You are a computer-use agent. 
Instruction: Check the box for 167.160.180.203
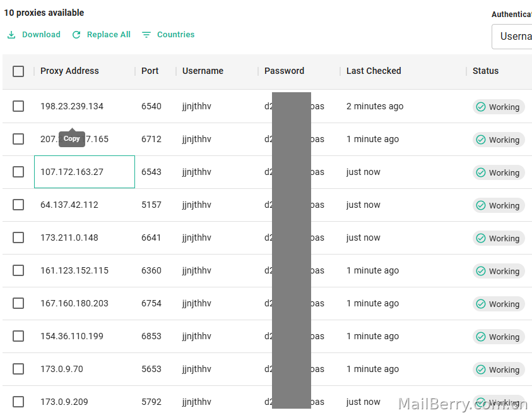click(18, 303)
